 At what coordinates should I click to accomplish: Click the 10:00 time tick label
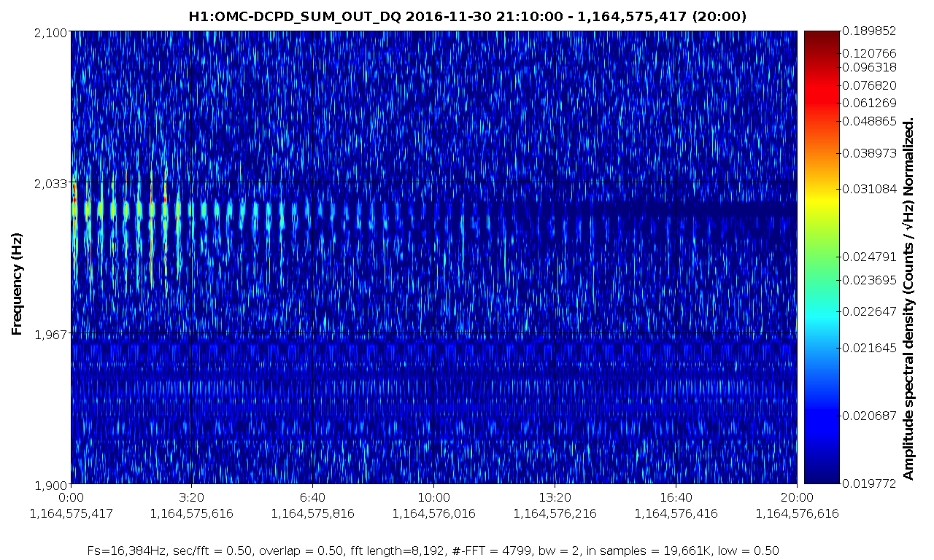tap(433, 497)
